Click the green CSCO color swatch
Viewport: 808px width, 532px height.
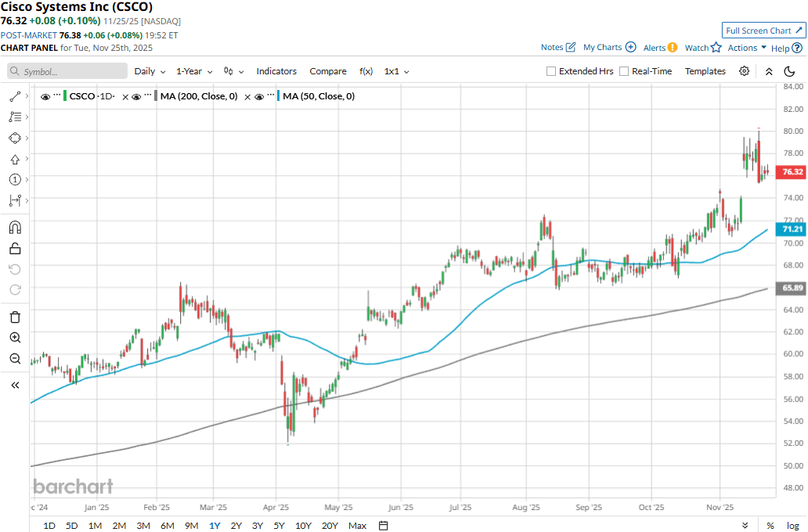[x=66, y=97]
